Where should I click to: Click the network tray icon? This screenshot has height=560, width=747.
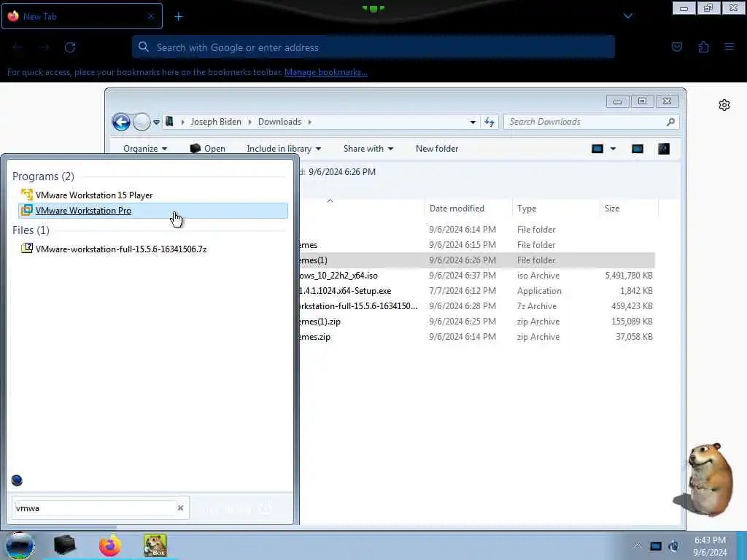[x=673, y=546]
